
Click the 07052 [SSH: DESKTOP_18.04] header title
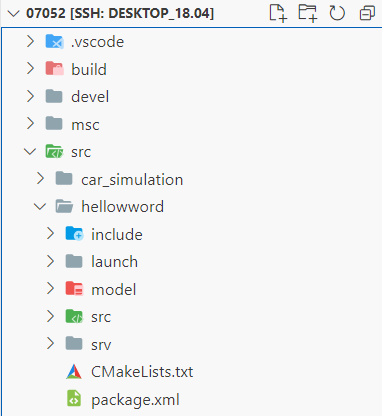coord(120,13)
